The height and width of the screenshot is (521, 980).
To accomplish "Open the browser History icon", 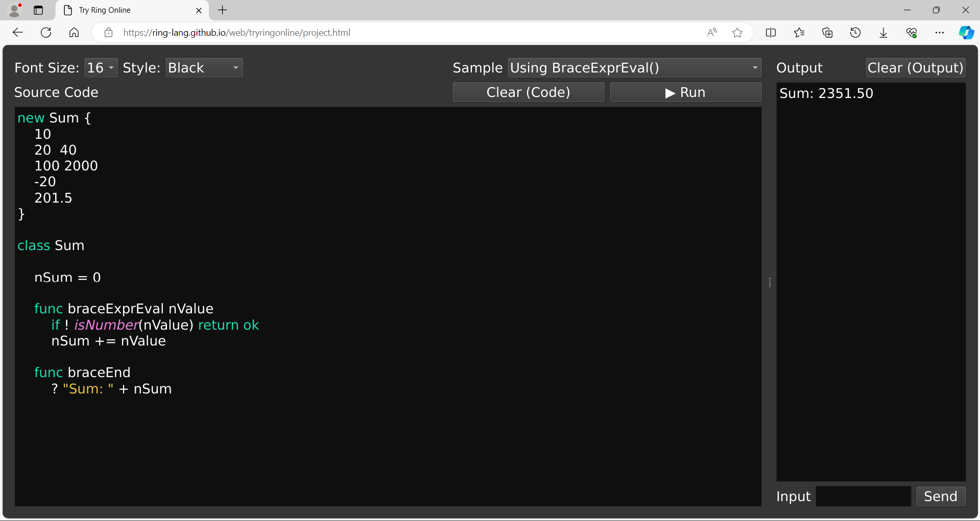I will (x=855, y=33).
